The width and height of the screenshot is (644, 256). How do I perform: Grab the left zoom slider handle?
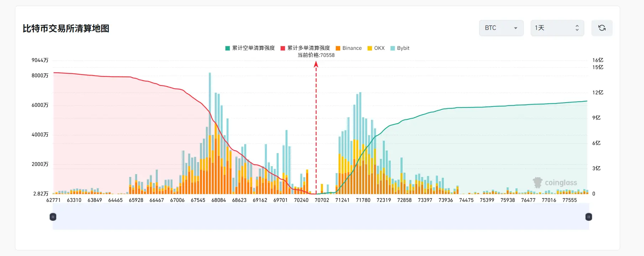point(53,217)
